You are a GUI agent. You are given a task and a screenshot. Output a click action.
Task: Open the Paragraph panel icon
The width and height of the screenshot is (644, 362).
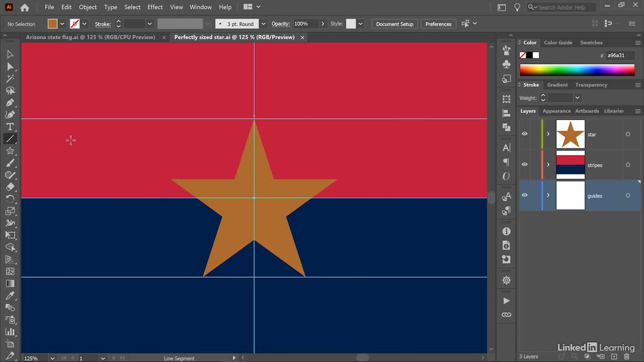pos(507,162)
